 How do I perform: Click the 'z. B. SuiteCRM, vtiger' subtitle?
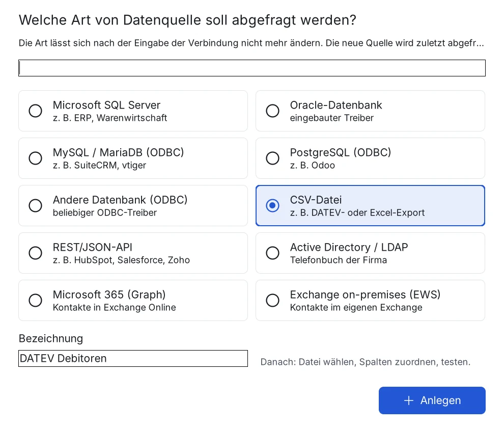[99, 166]
